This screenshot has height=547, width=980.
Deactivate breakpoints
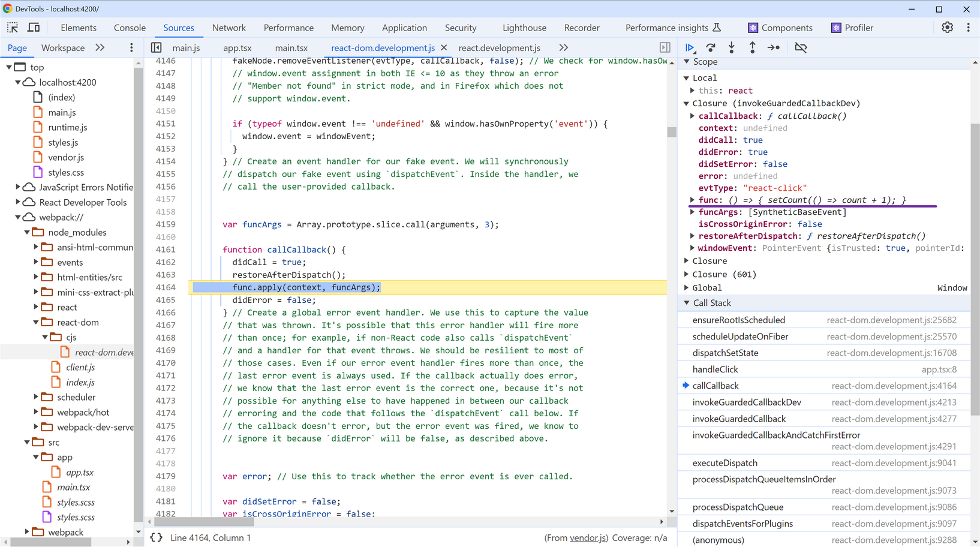coord(801,47)
